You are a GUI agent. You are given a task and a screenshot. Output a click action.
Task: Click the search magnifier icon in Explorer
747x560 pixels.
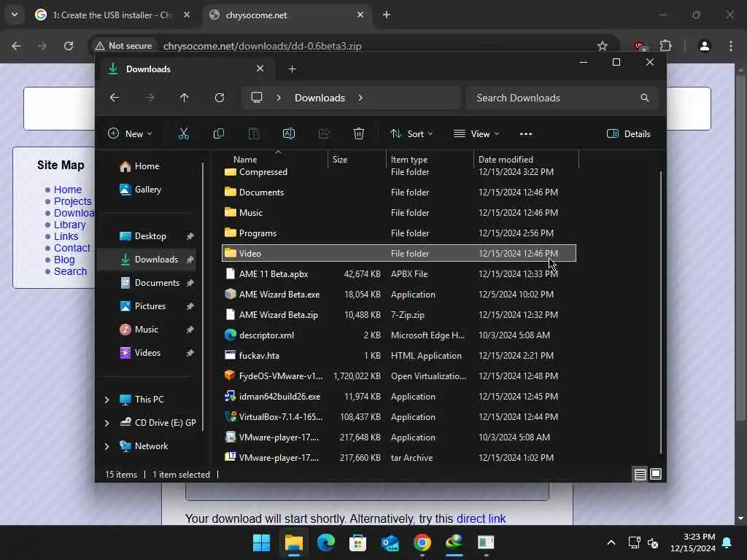(645, 98)
